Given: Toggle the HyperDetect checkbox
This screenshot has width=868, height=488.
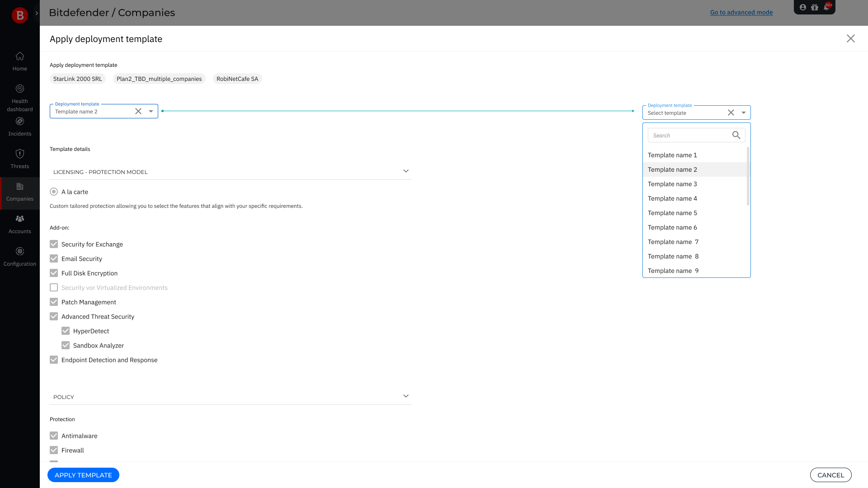Looking at the screenshot, I should tap(66, 331).
